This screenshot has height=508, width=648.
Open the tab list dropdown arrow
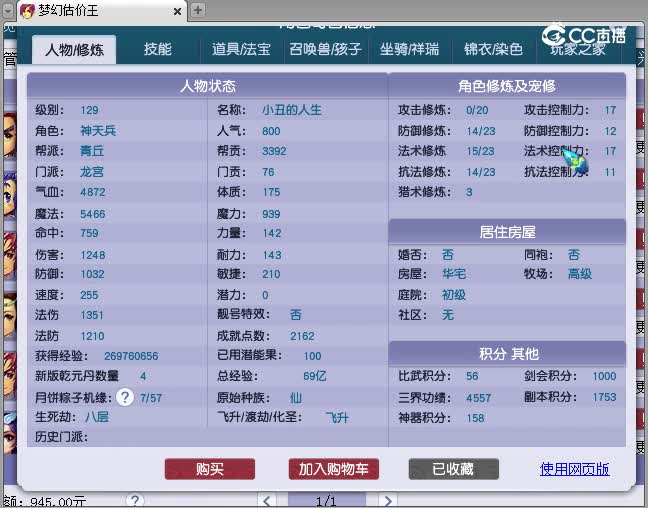point(8,11)
